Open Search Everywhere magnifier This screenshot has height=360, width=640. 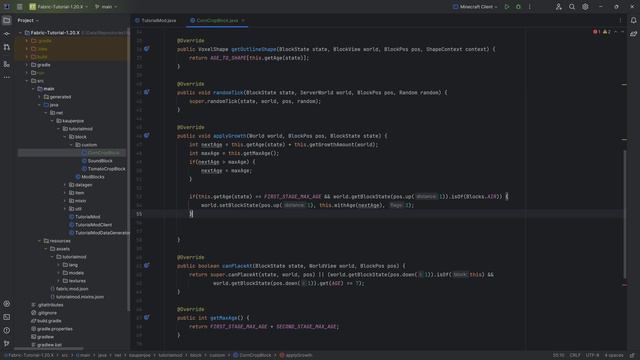click(572, 7)
